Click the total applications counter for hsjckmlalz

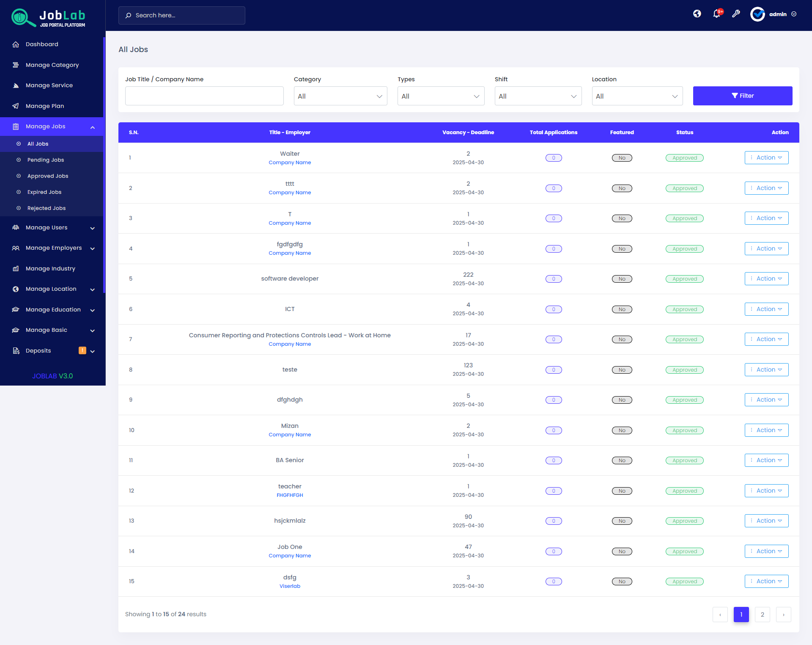554,521
